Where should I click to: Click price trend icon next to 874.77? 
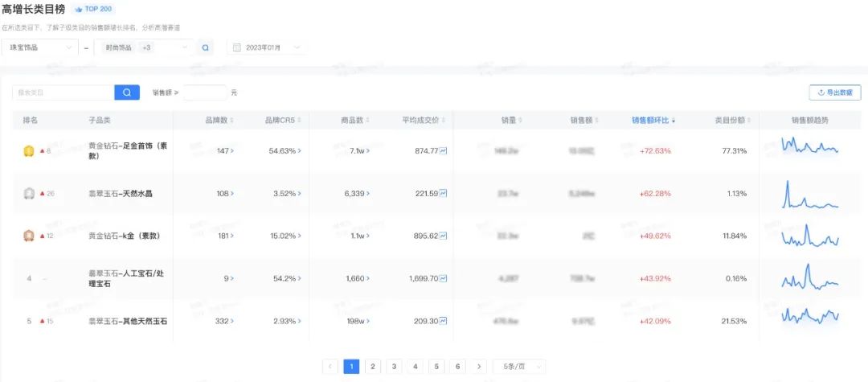click(444, 150)
